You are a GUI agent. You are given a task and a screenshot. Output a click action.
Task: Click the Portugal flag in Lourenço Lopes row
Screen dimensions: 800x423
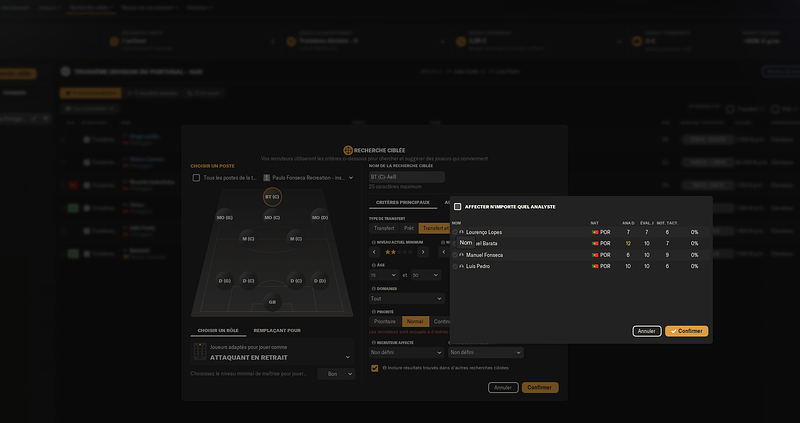pyautogui.click(x=595, y=232)
